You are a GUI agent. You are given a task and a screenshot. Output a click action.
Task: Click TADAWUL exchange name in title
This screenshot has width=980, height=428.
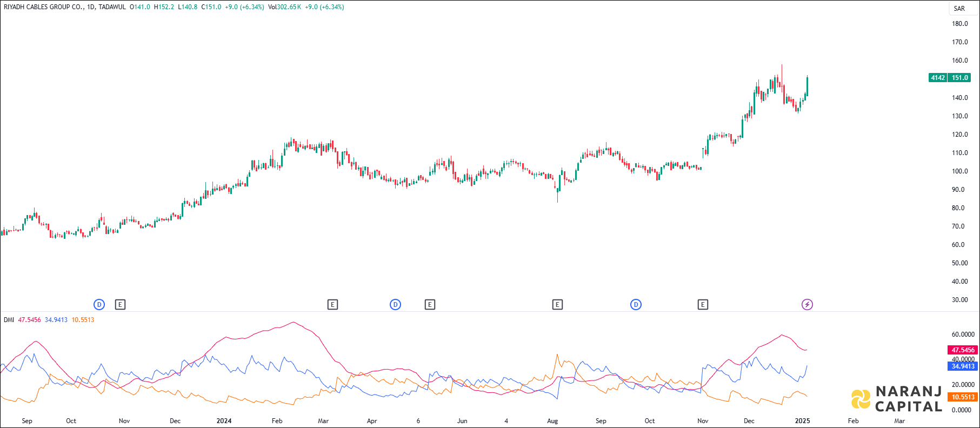click(x=112, y=7)
